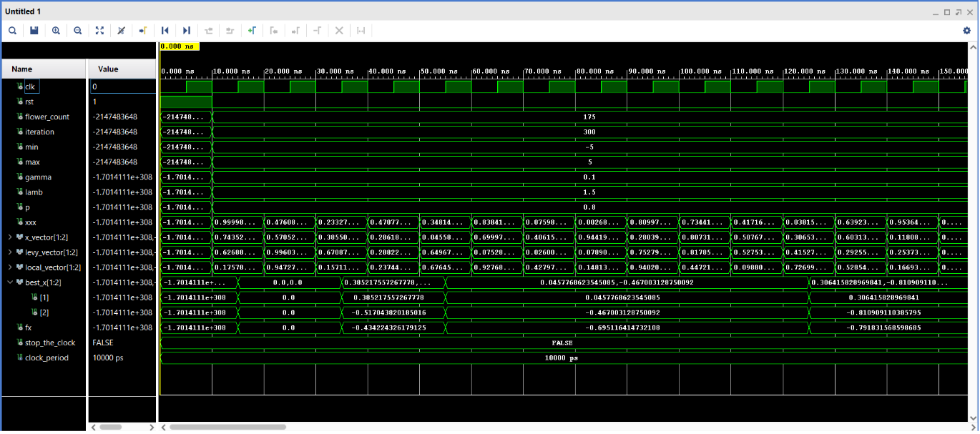Expand the x_vector[1:2] signal

coord(10,237)
